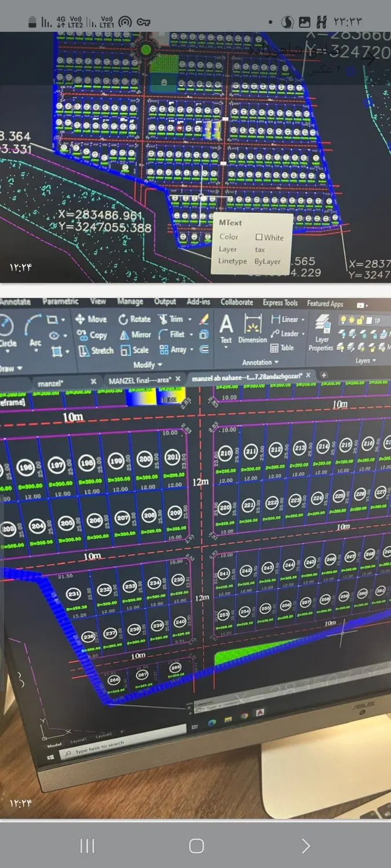391x868 pixels.
Task: Choose the Mirror tool
Action: [x=135, y=334]
